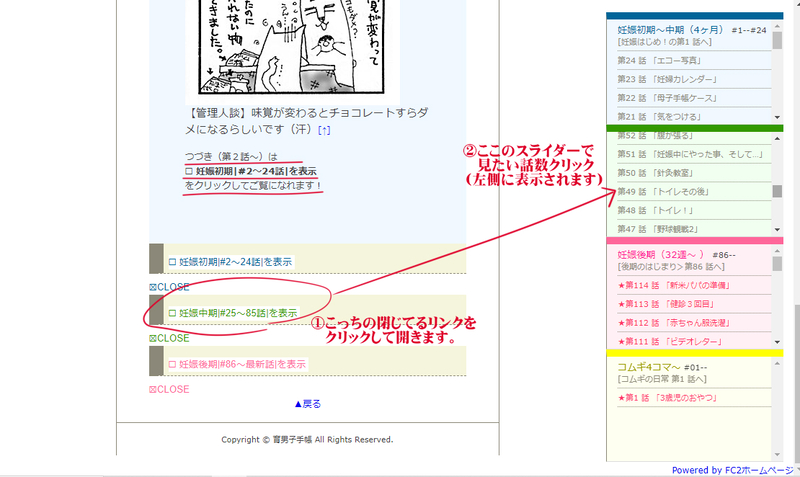Expand 妊娠後期|#86~最新話|を表示 section
This screenshot has width=800, height=477.
click(x=237, y=364)
